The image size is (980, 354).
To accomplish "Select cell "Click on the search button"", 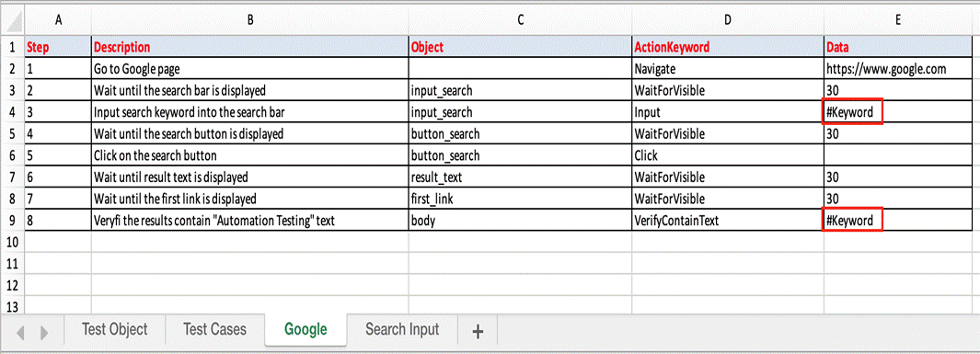I will pyautogui.click(x=250, y=155).
